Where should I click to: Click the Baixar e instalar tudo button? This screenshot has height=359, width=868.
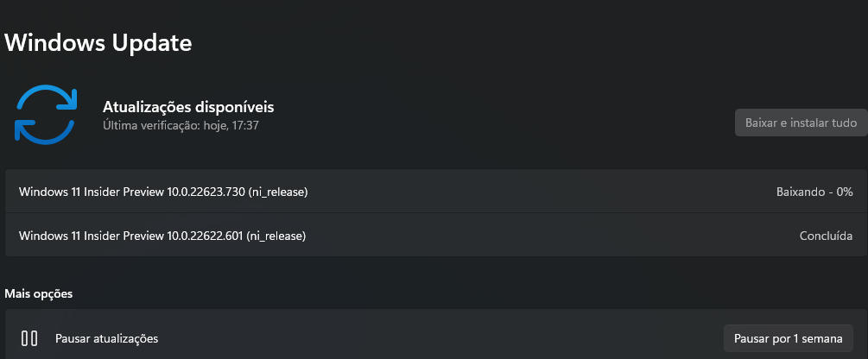[801, 123]
